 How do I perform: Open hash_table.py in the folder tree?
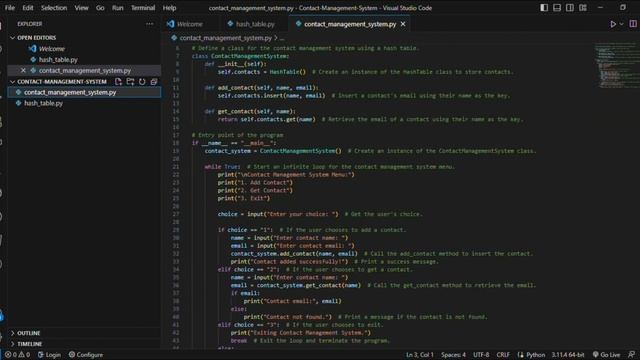point(84,103)
